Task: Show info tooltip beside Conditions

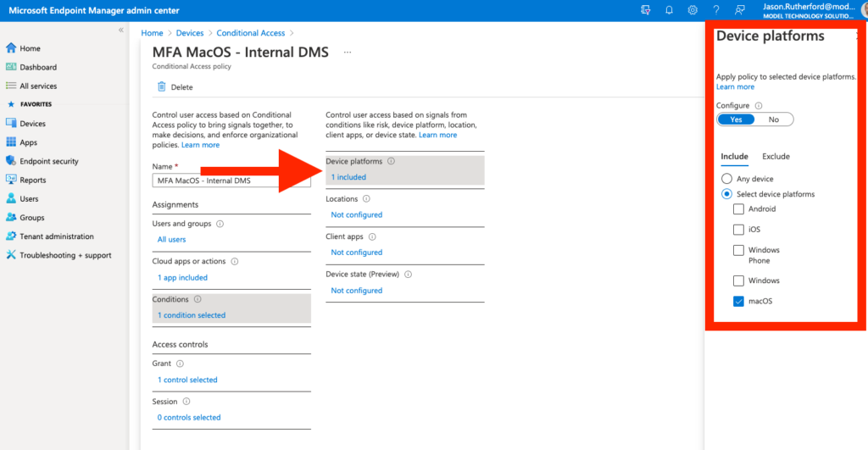Action: click(x=198, y=299)
